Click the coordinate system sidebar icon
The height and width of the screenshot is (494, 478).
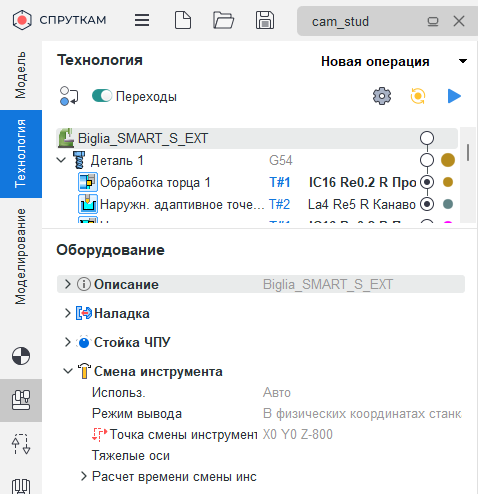(21, 356)
